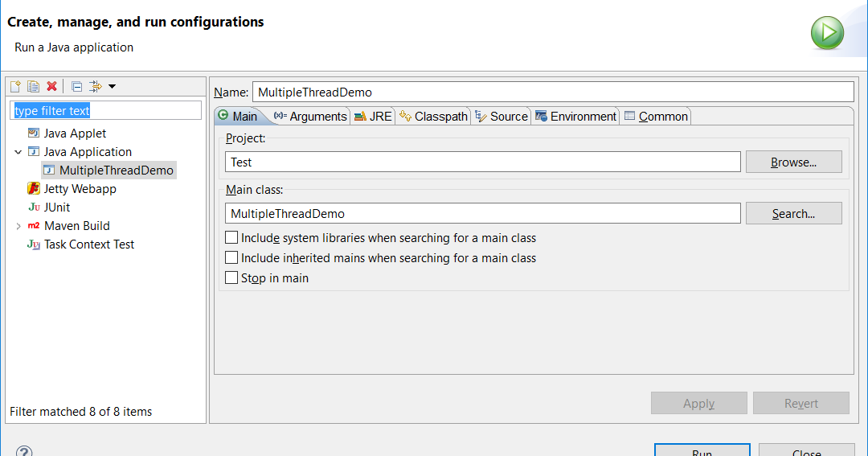The width and height of the screenshot is (868, 456).
Task: Open the Classpath tab
Action: click(x=433, y=117)
